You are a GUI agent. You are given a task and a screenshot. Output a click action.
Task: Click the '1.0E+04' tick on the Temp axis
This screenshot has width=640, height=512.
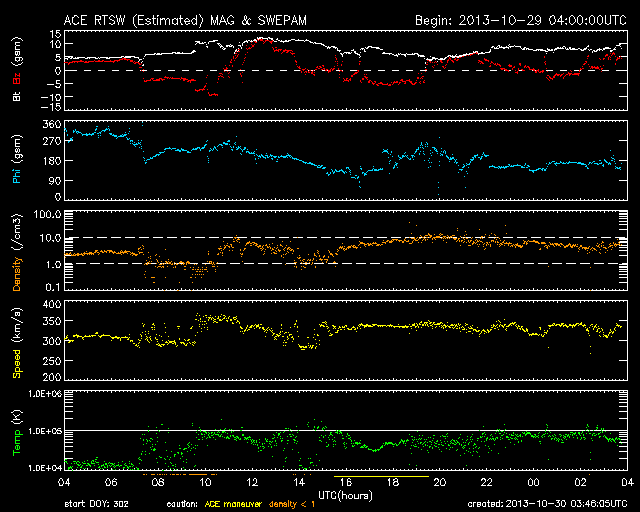pyautogui.click(x=45, y=468)
